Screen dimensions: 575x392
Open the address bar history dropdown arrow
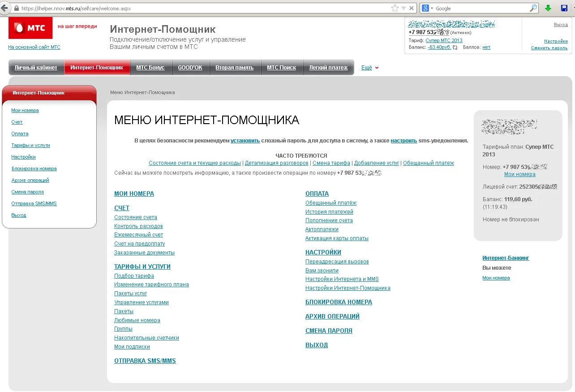point(403,8)
